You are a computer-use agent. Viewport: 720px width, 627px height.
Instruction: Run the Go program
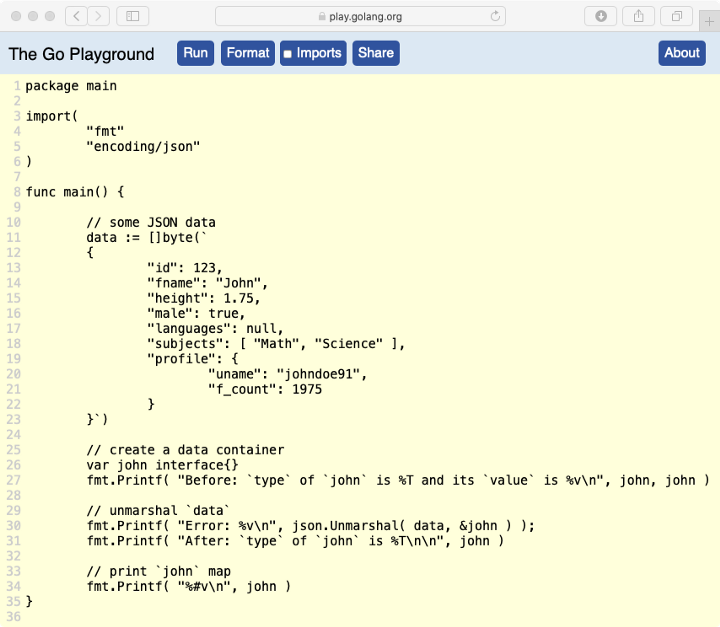(196, 53)
